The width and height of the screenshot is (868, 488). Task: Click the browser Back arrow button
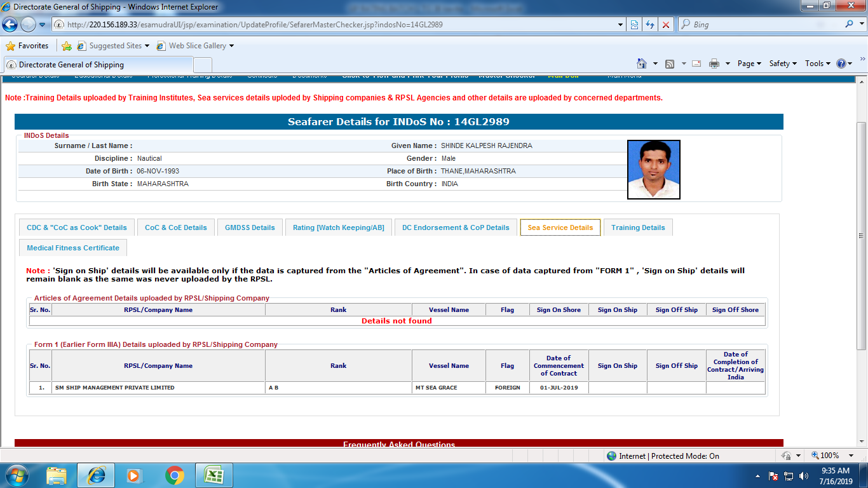[x=10, y=25]
